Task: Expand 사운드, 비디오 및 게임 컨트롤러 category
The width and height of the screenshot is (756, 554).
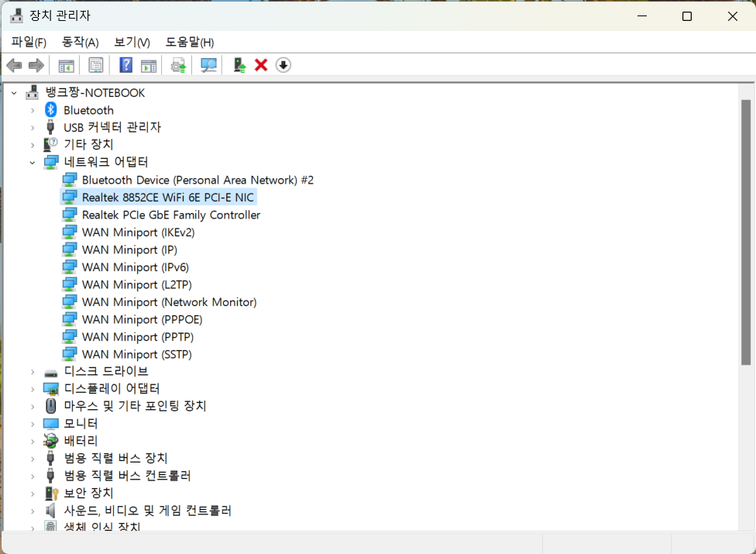Action: click(33, 511)
